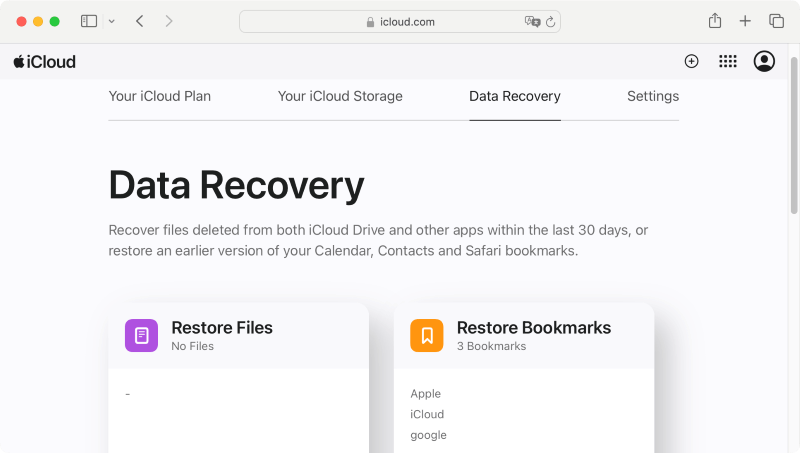The width and height of the screenshot is (800, 453).
Task: Show tab overview icon
Action: 776,21
